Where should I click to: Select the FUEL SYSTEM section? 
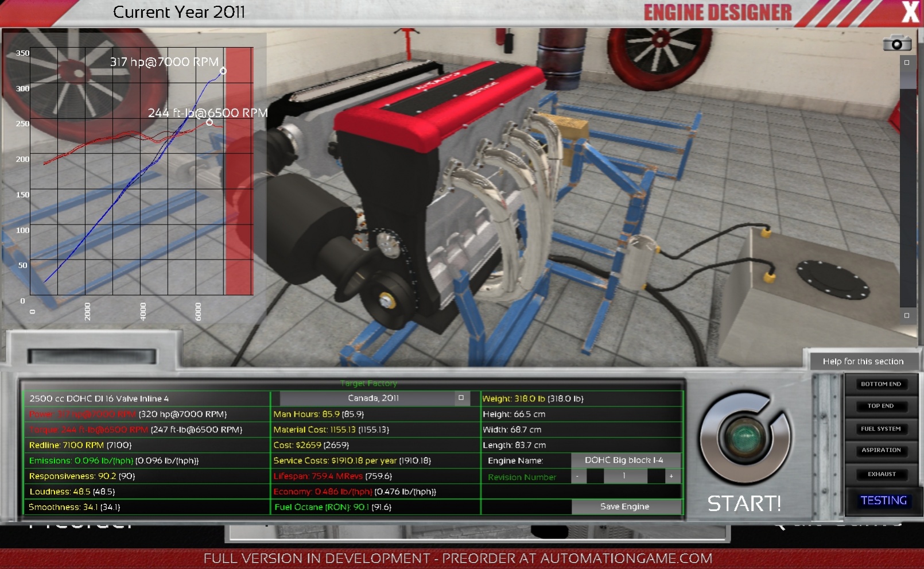(882, 428)
